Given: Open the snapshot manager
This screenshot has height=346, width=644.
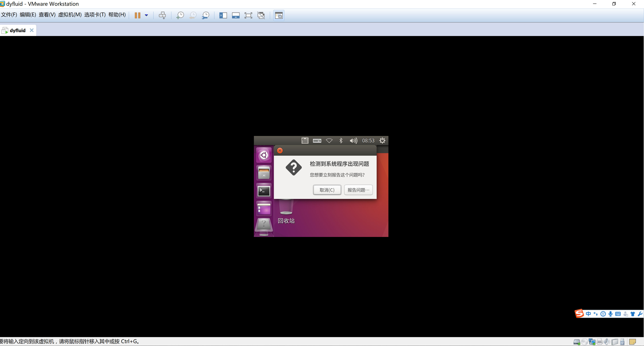Looking at the screenshot, I should click(205, 15).
